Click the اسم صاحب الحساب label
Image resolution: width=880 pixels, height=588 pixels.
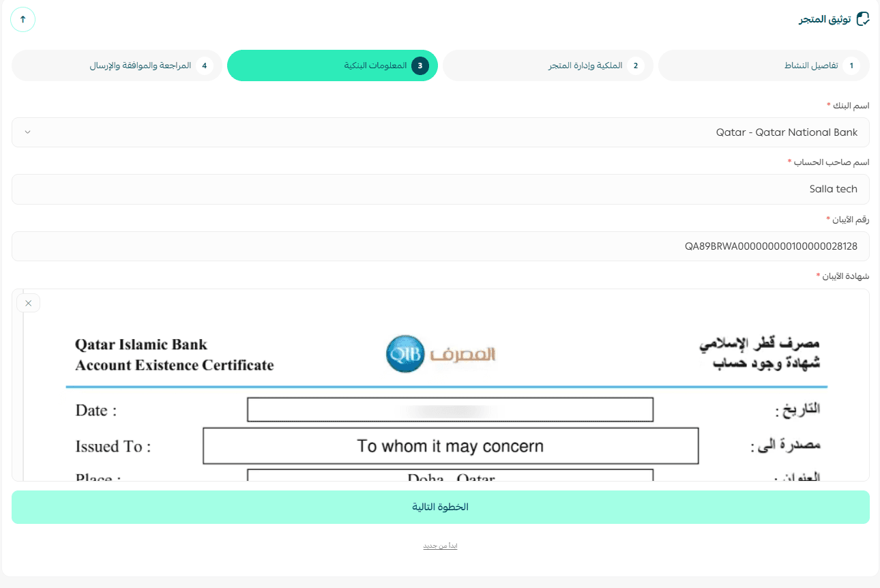(832, 162)
